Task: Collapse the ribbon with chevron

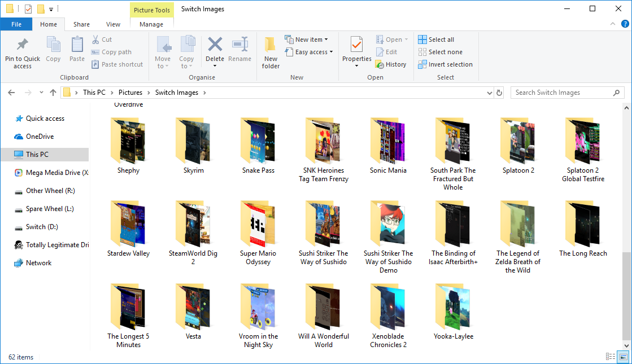Action: tap(613, 24)
